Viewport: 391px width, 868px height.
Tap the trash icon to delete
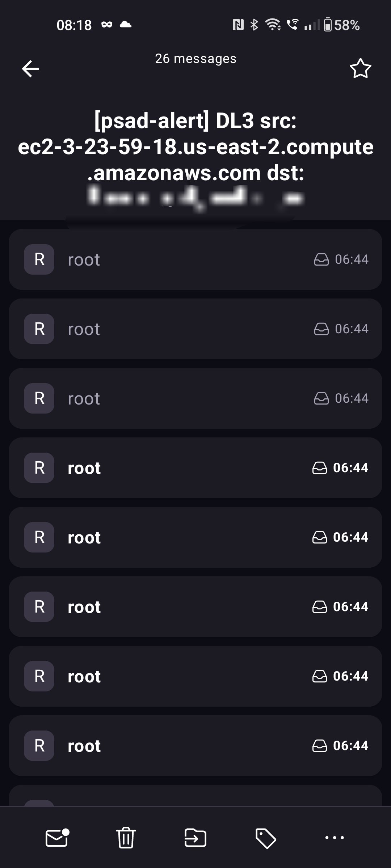tap(126, 837)
